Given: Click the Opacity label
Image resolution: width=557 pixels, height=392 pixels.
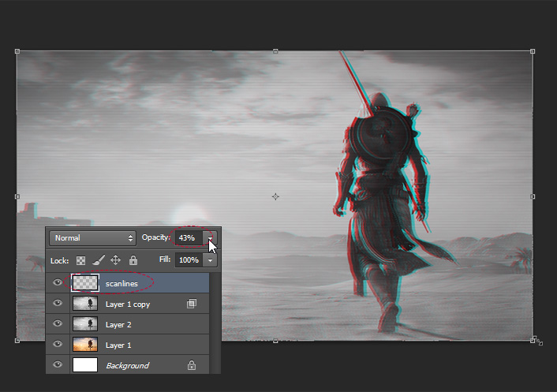Looking at the screenshot, I should click(x=156, y=237).
